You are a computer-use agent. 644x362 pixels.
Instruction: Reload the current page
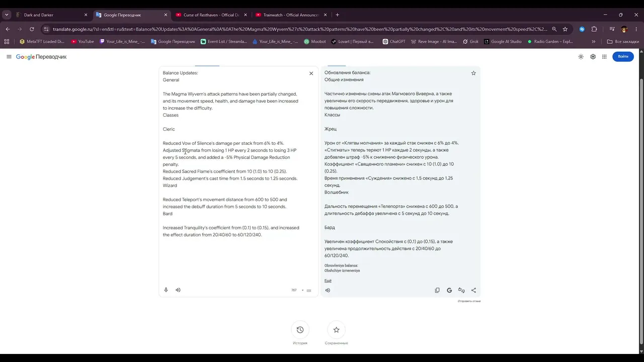point(32,29)
